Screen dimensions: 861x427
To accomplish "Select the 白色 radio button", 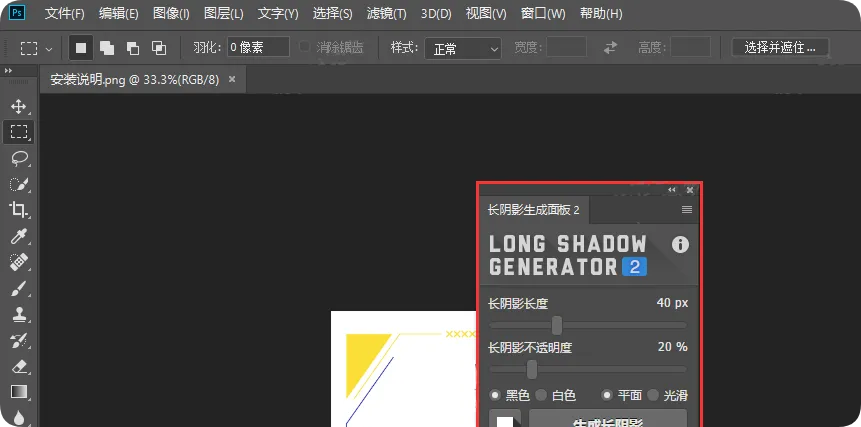I will pyautogui.click(x=541, y=395).
